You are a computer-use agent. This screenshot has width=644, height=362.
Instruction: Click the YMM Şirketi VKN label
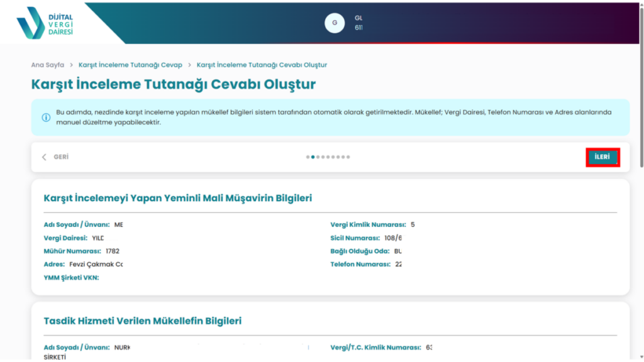[x=72, y=278]
